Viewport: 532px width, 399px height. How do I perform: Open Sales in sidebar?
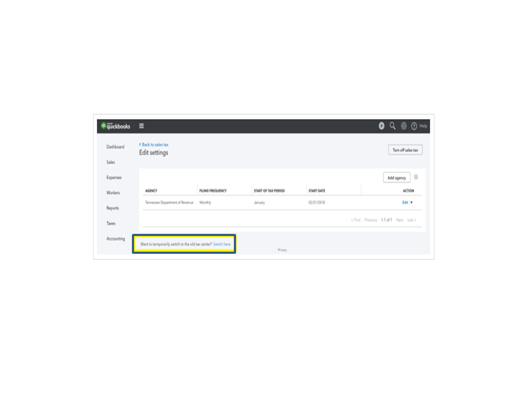(x=111, y=162)
